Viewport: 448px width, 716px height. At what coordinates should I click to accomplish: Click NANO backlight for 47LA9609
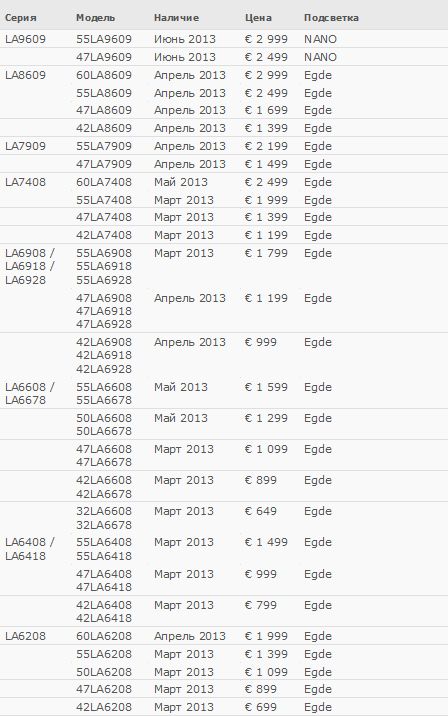coord(320,57)
